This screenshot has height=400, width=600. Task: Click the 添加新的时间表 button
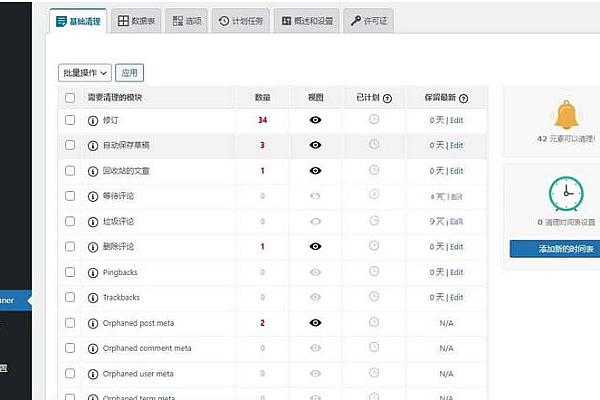point(555,249)
